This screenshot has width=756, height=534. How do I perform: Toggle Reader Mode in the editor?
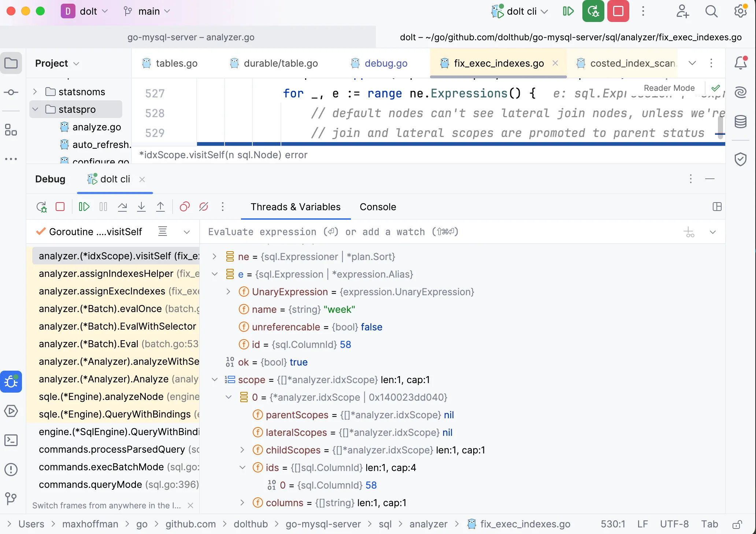click(669, 88)
